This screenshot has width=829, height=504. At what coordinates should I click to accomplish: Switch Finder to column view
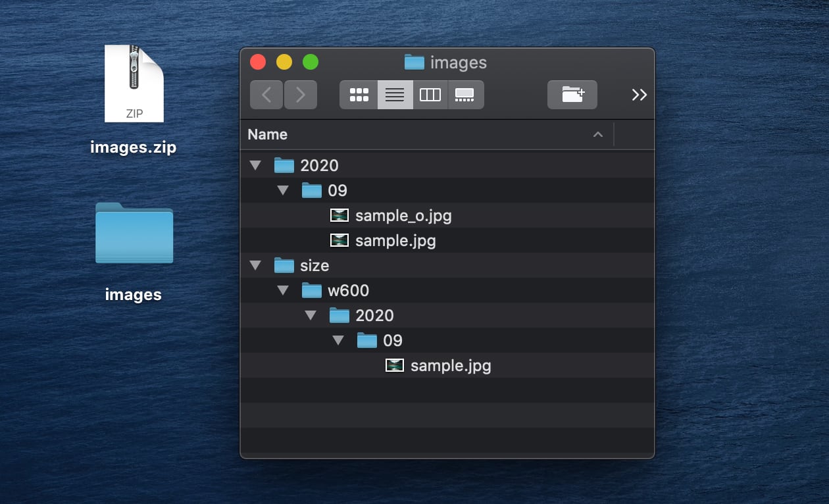tap(429, 95)
